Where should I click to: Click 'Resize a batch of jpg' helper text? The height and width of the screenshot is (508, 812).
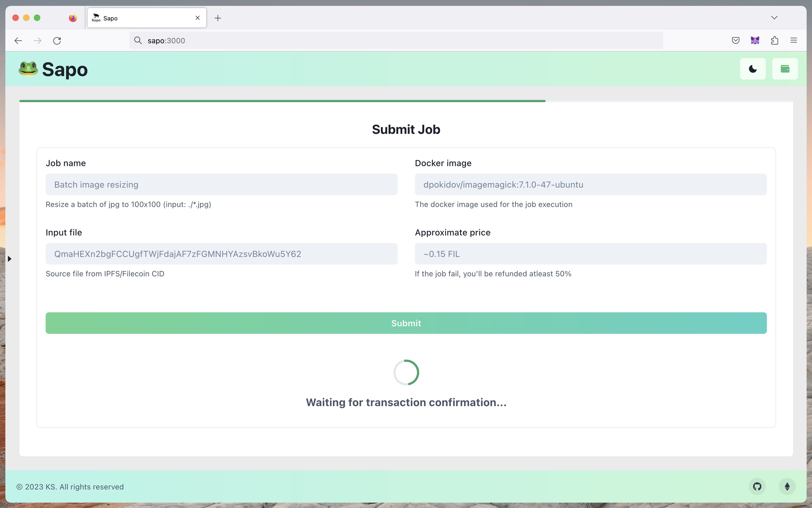128,205
